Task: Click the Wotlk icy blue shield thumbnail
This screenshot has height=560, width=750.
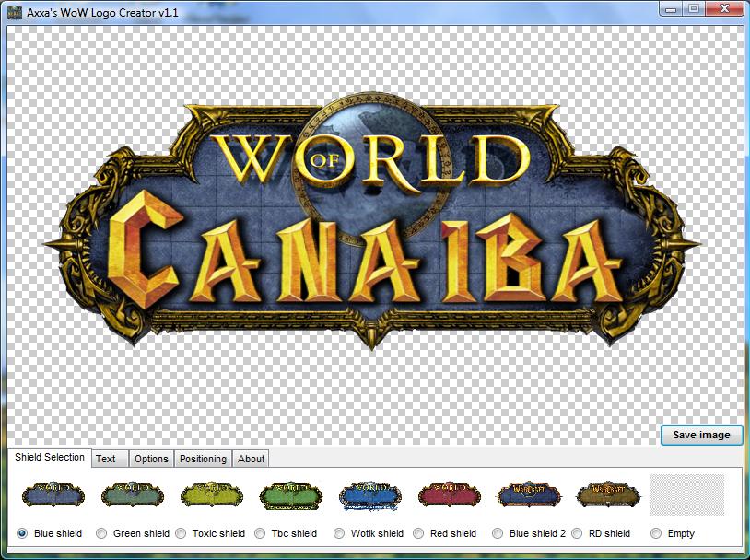Action: coord(370,496)
